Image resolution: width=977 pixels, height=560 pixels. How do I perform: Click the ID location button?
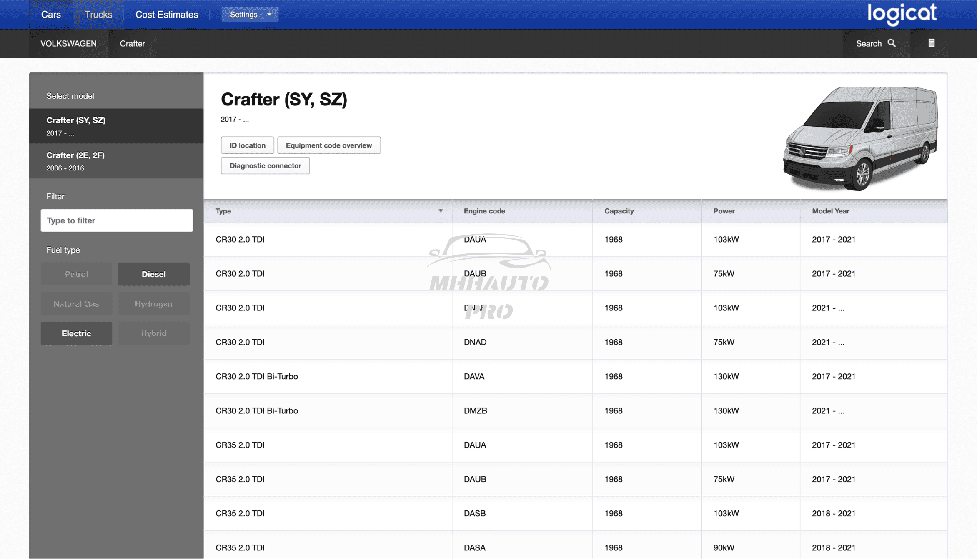tap(247, 145)
